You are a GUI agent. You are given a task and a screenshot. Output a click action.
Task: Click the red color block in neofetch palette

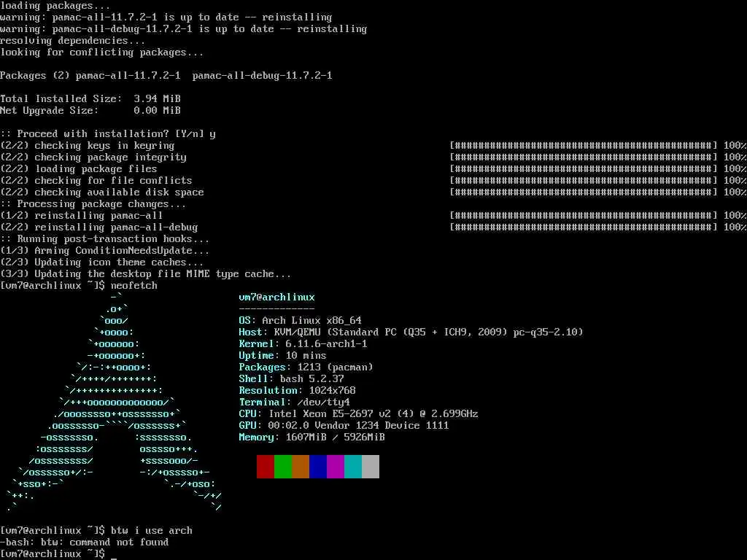[x=266, y=467]
